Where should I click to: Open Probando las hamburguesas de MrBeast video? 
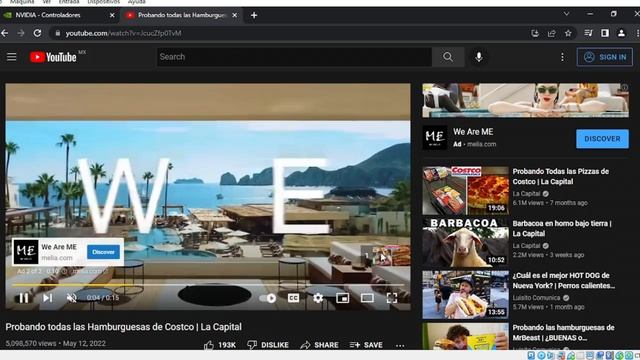click(x=563, y=333)
